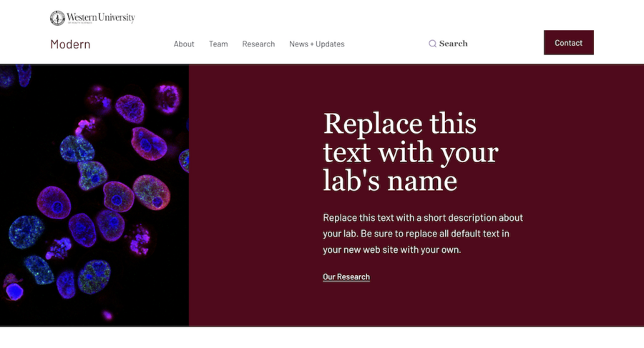The height and width of the screenshot is (348, 644).
Task: Open the About menu item
Action: [x=184, y=44]
